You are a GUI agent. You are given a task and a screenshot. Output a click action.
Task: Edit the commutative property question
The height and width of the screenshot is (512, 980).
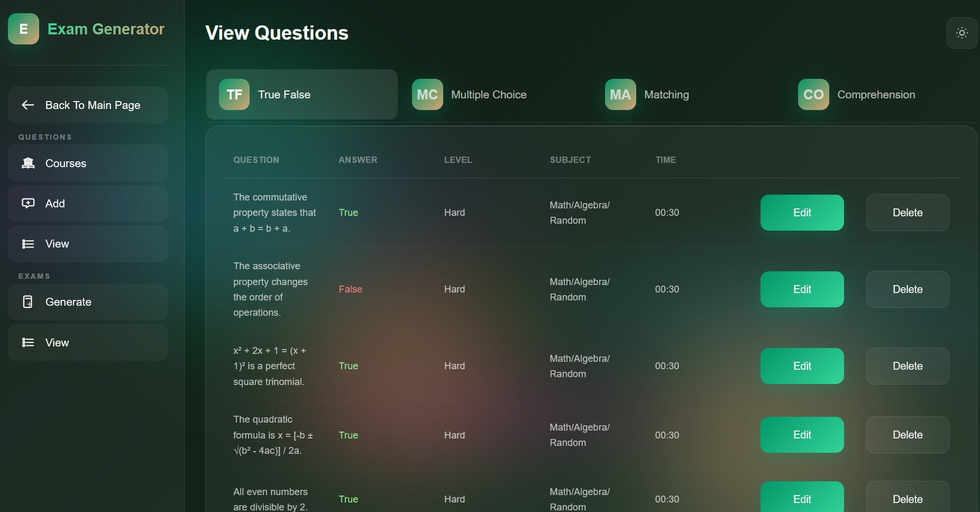802,213
